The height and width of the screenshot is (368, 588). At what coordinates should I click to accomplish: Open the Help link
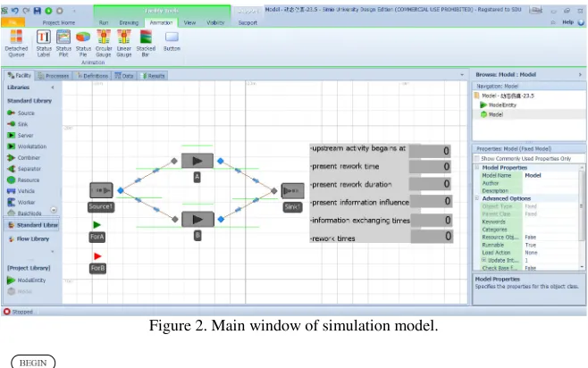click(567, 22)
